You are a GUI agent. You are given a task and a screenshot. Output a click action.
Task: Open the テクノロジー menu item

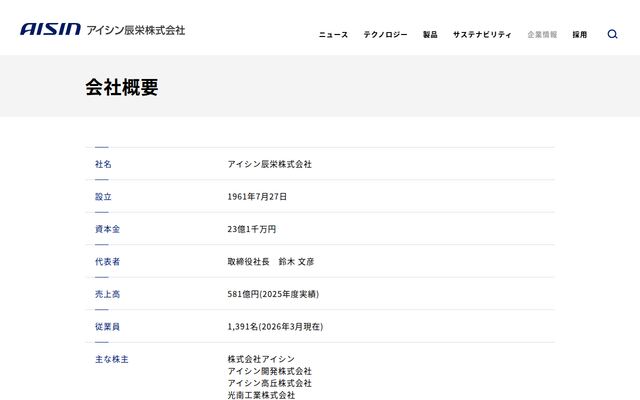[x=385, y=35]
